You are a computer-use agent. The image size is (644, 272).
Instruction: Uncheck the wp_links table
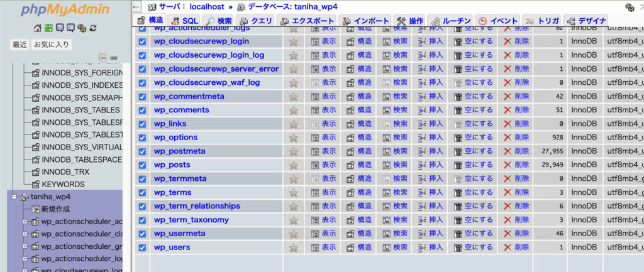[142, 124]
